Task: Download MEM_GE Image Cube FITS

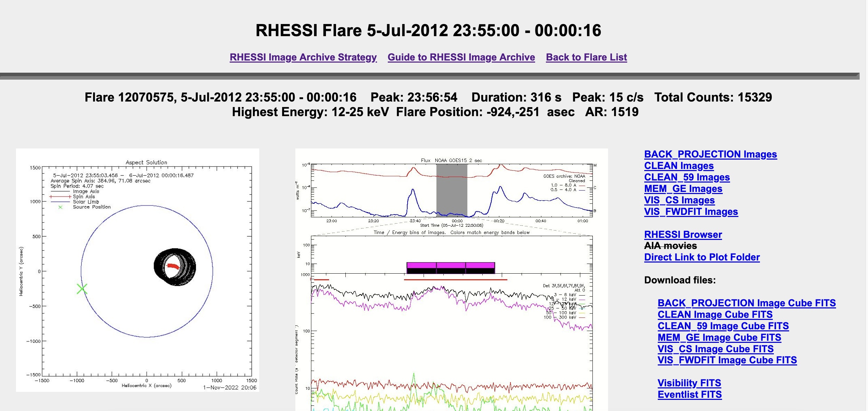Action: pyautogui.click(x=719, y=337)
